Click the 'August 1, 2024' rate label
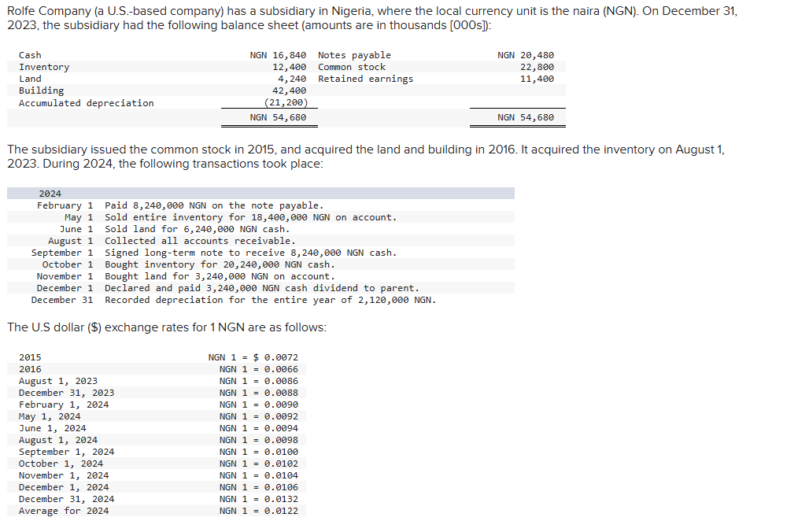This screenshot has width=798, height=532. pos(58,440)
